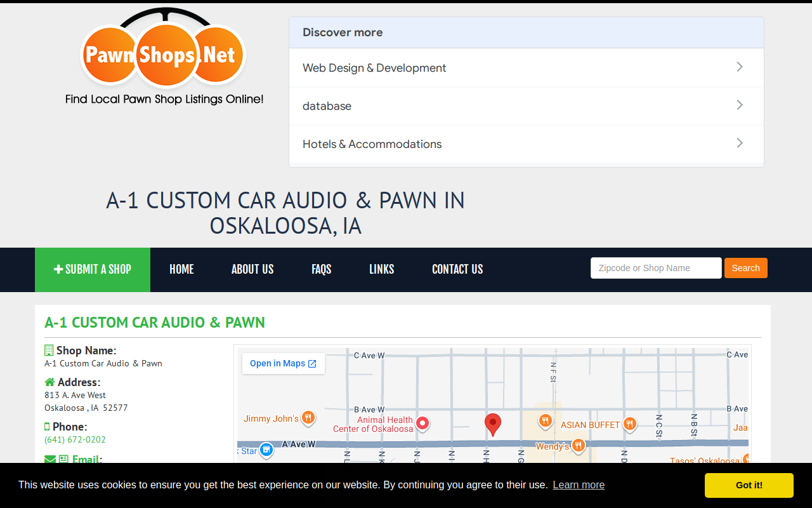
Task: Focus the Zipcode or Shop Name field
Action: [x=656, y=268]
